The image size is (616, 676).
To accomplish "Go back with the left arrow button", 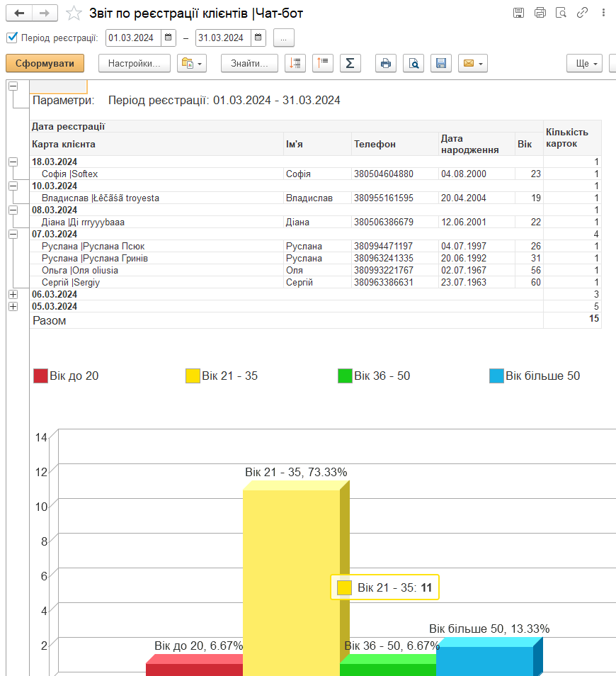I will [18, 13].
